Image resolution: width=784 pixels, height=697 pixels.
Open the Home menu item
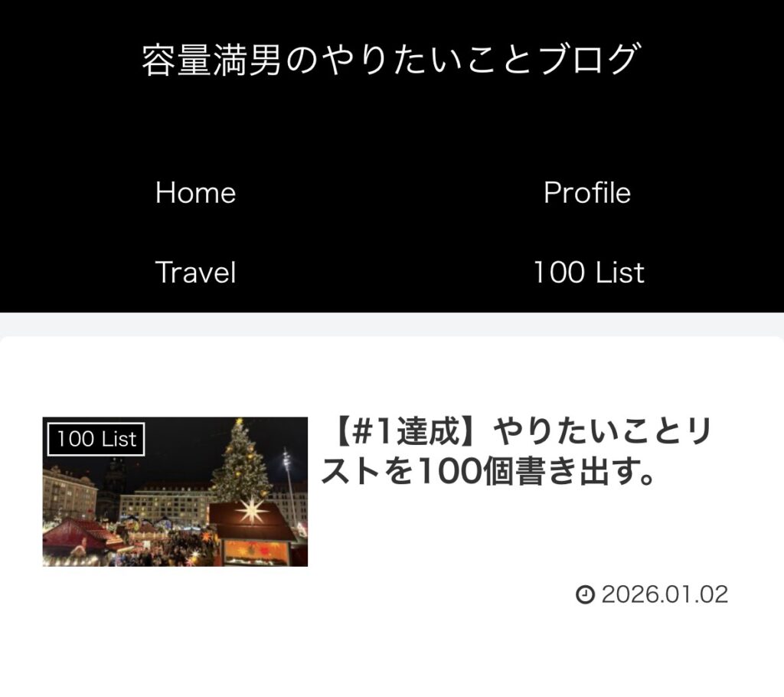[195, 193]
